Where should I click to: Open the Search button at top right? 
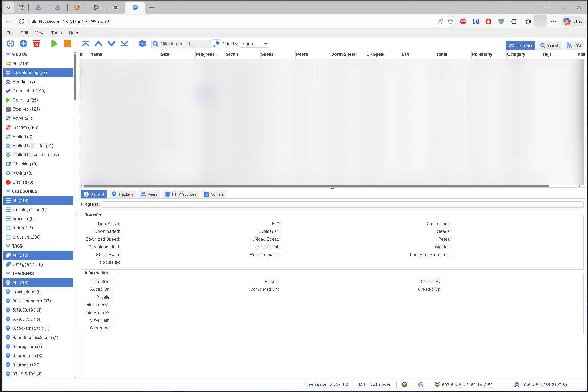549,45
